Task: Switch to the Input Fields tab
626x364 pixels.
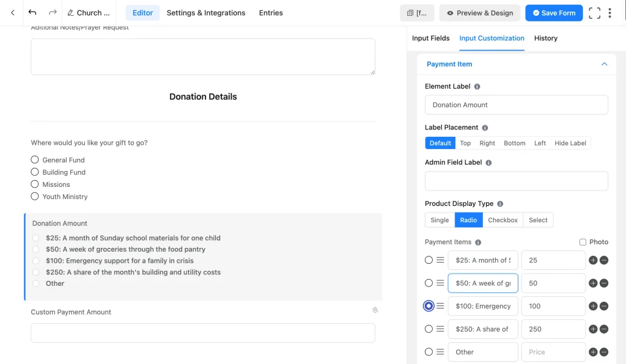Action: tap(431, 38)
